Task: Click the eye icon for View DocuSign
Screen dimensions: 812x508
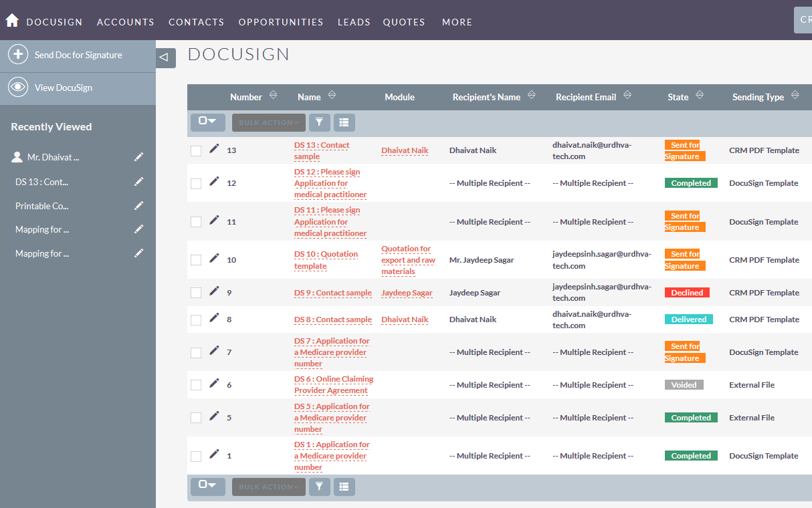Action: pos(18,88)
